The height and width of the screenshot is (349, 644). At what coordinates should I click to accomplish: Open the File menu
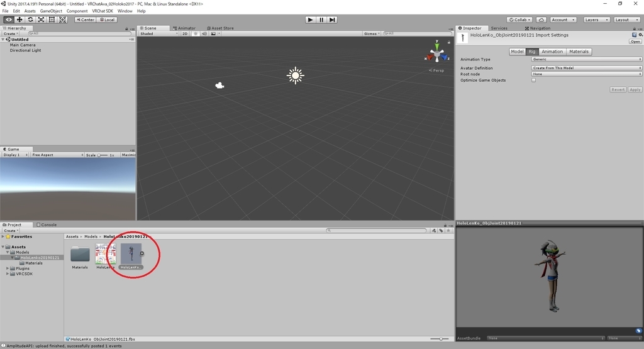point(5,11)
